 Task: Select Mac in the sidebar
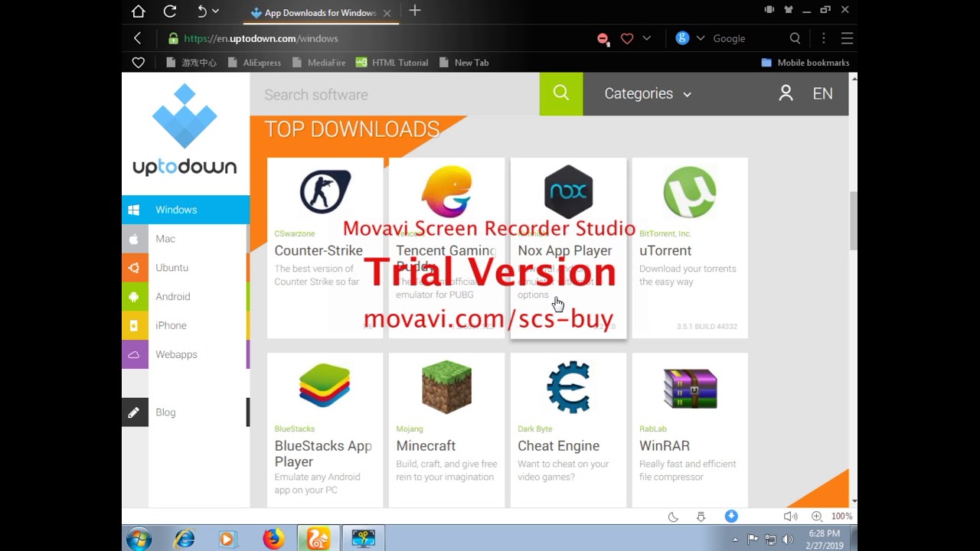(x=185, y=239)
